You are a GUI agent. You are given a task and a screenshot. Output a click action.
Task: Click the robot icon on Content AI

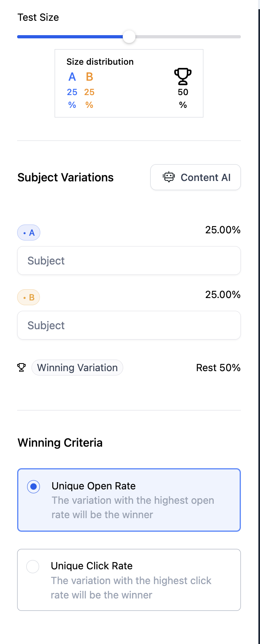point(169,177)
